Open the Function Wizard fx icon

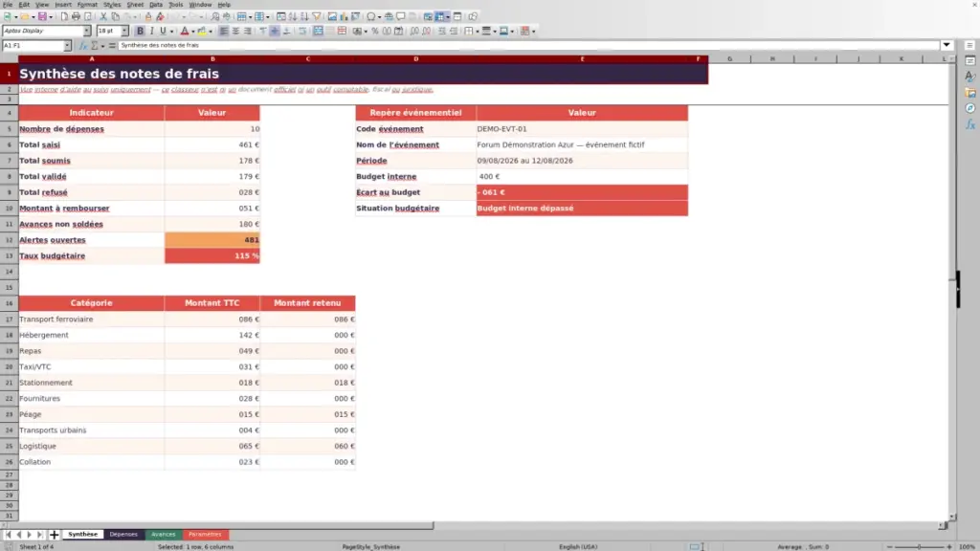pos(83,46)
